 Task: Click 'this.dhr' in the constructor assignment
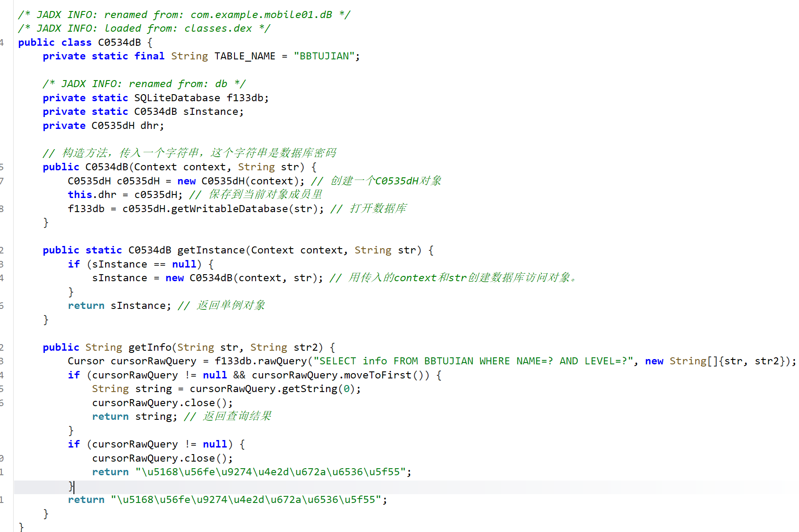(92, 195)
